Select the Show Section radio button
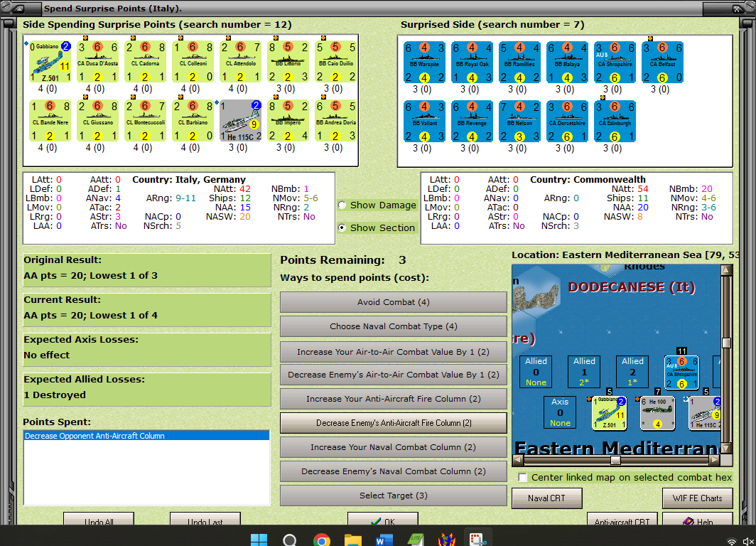The height and width of the screenshot is (546, 756). 342,227
